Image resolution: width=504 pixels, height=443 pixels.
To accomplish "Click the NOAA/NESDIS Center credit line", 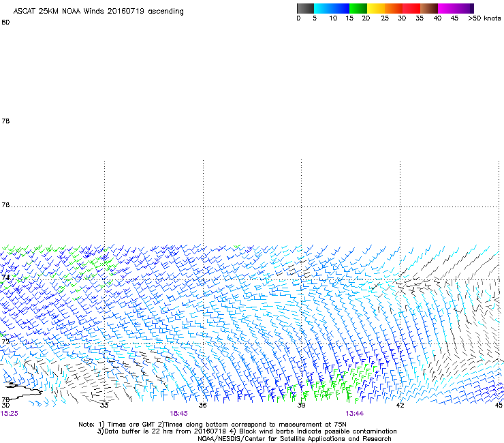I will pyautogui.click(x=294, y=439).
